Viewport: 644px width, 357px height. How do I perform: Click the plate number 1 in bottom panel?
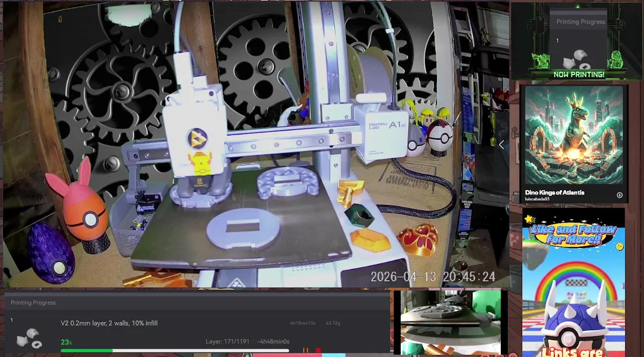tap(11, 320)
